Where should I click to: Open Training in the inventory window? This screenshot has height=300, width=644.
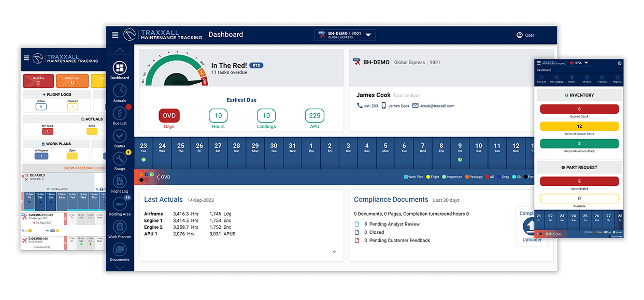[x=602, y=79]
